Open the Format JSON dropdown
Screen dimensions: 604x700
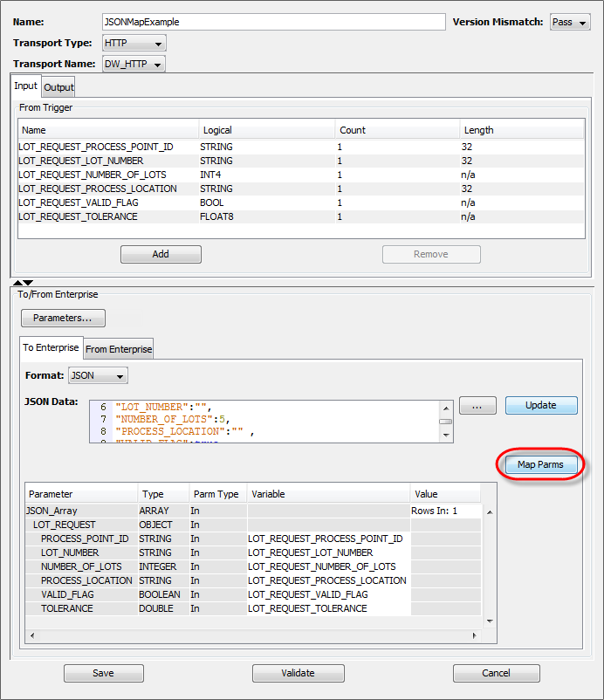98,375
